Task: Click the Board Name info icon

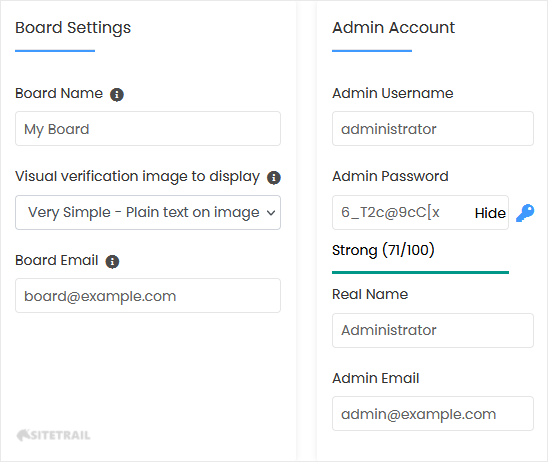Action: 117,94
